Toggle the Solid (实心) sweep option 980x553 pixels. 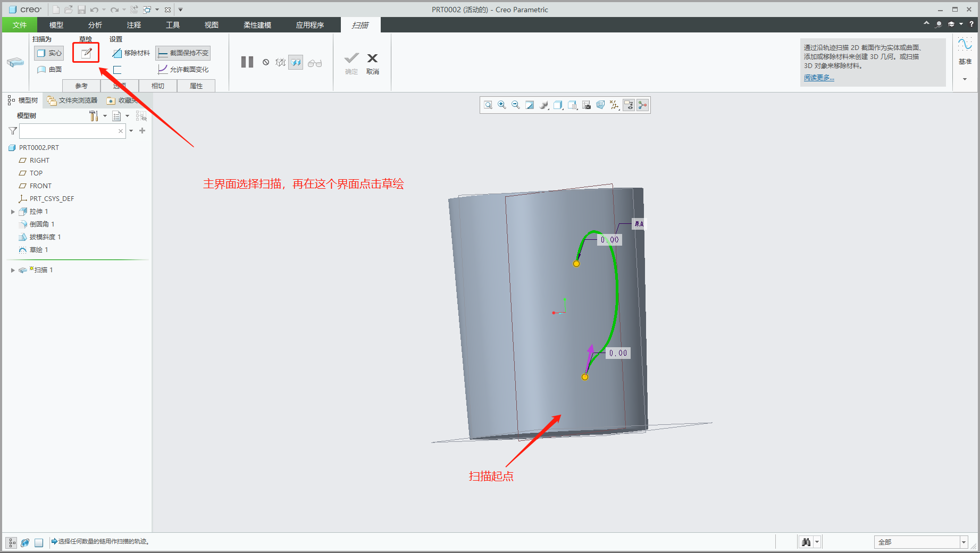(x=49, y=53)
